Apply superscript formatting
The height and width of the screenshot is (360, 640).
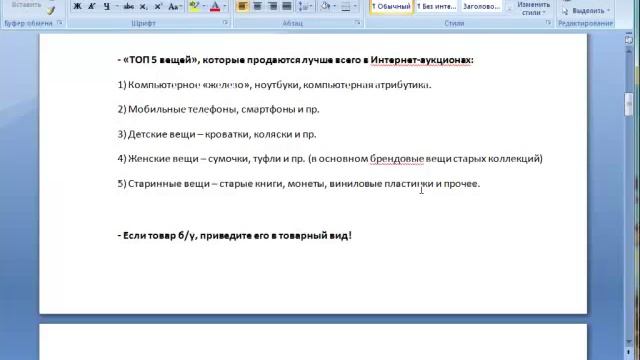pos(158,6)
